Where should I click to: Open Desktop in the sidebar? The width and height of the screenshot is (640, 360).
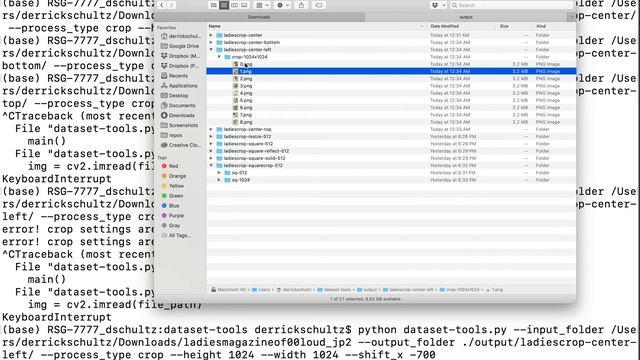pos(175,96)
